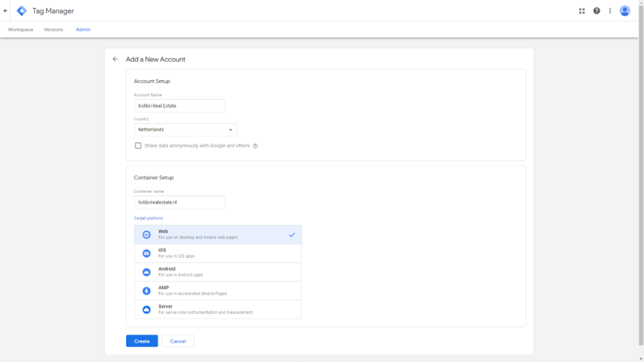Select iOS as target platform
Image resolution: width=644 pixels, height=362 pixels.
click(218, 253)
